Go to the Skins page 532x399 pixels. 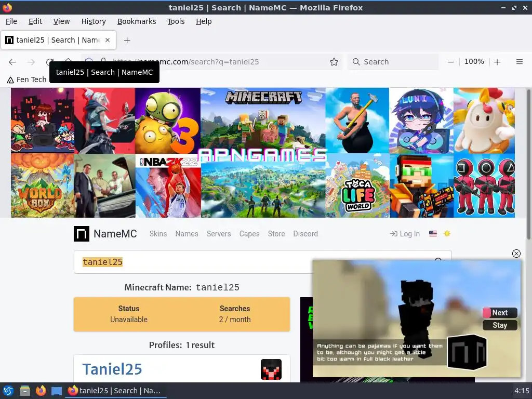click(158, 234)
